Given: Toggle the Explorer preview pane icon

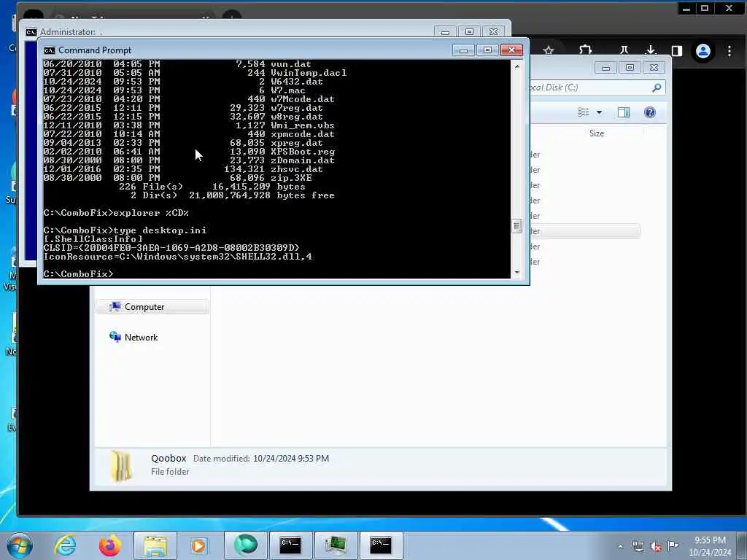Looking at the screenshot, I should click(624, 112).
